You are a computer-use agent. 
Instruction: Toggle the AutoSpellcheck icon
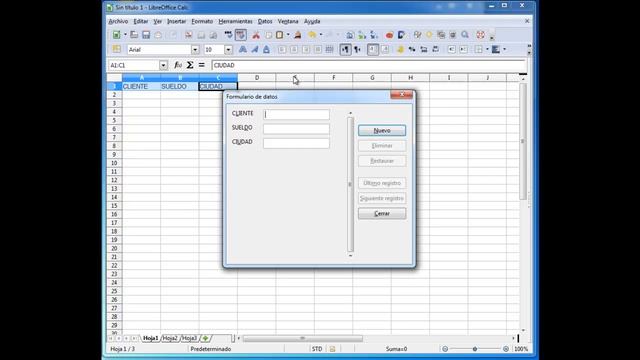pyautogui.click(x=240, y=35)
